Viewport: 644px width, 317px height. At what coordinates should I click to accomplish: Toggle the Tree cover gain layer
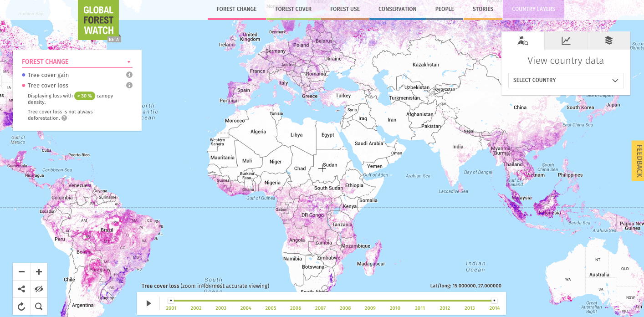tap(48, 75)
